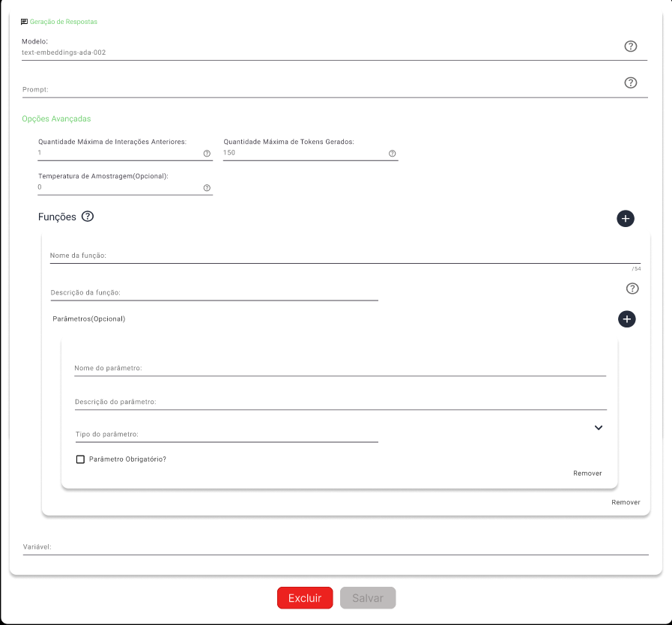Show help for Interações Anteriores quantity
The image size is (672, 625).
tap(207, 154)
